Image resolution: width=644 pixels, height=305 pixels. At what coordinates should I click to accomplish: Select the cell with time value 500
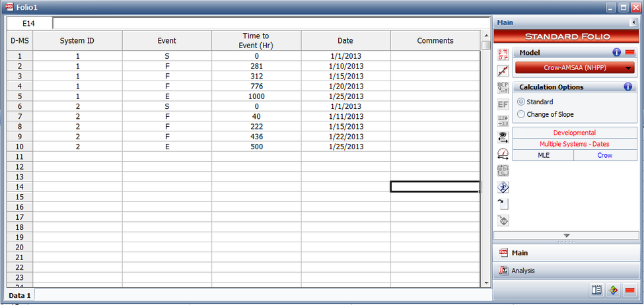256,147
